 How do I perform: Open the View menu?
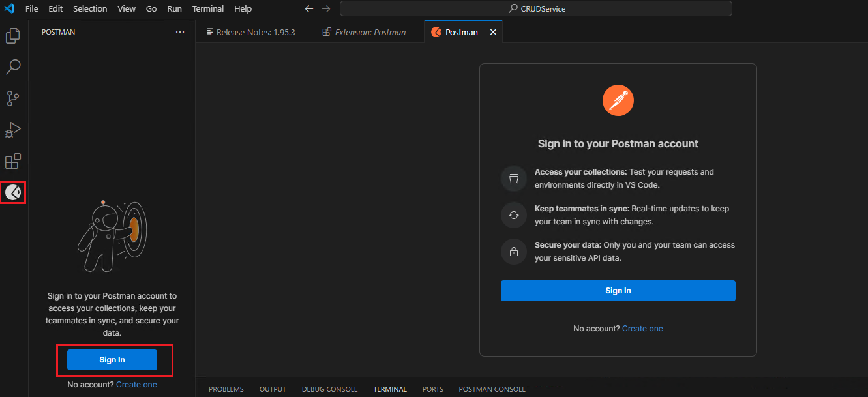[127, 8]
